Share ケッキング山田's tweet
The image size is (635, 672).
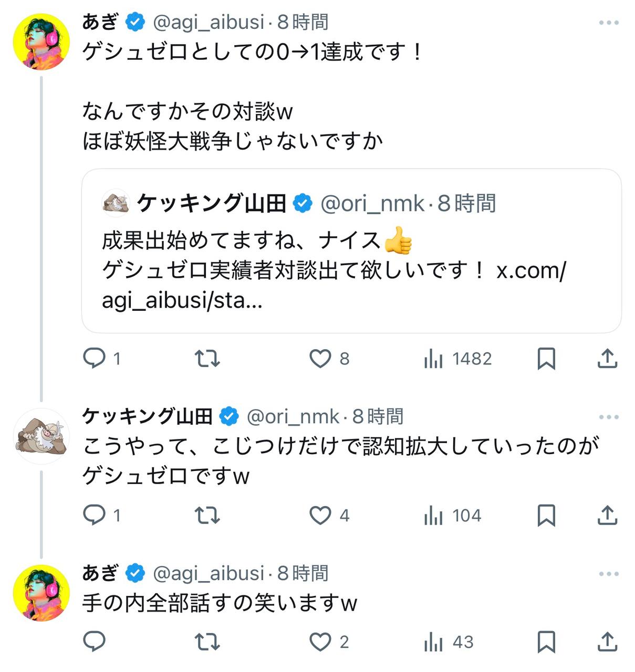click(x=607, y=516)
